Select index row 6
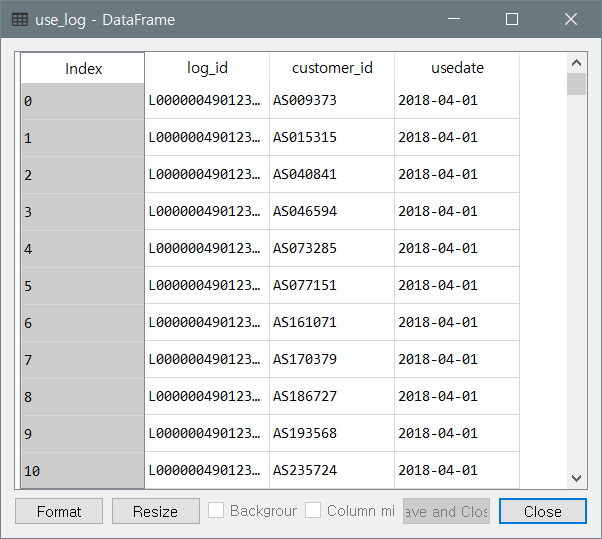 (x=83, y=323)
